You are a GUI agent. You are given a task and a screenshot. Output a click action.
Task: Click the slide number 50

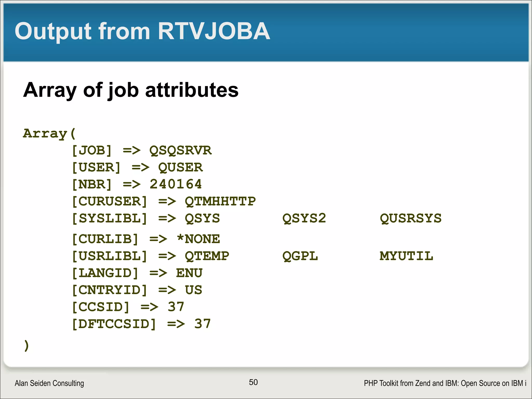tap(253, 382)
